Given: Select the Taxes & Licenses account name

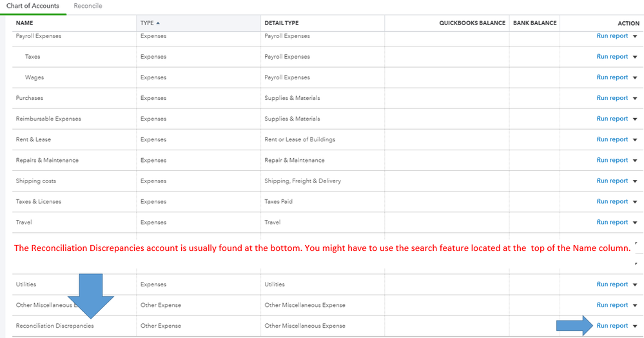Looking at the screenshot, I should coord(39,201).
